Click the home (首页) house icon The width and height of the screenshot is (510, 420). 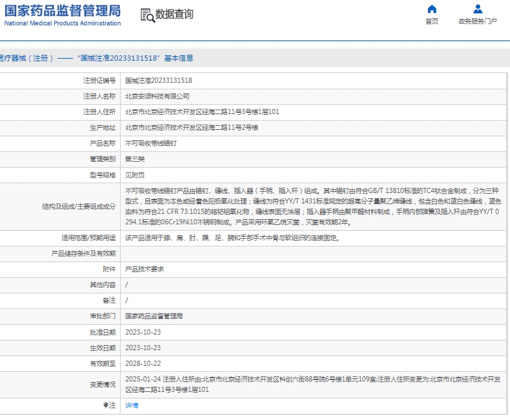(x=432, y=8)
